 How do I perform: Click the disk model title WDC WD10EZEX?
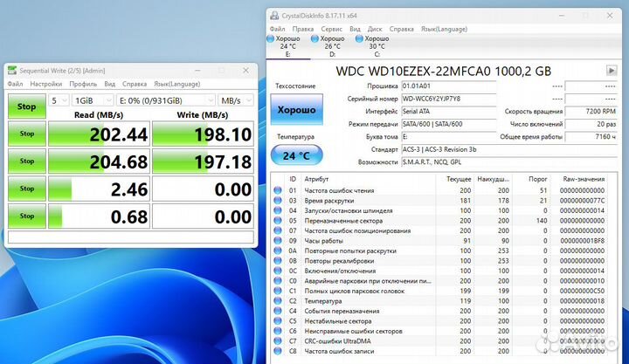(x=443, y=71)
